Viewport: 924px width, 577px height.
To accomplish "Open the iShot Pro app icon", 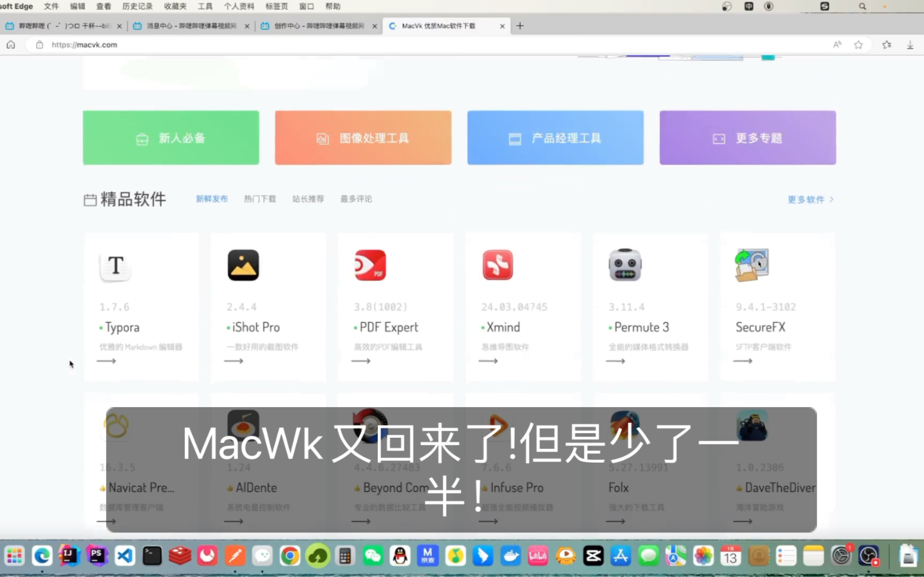I will (243, 265).
